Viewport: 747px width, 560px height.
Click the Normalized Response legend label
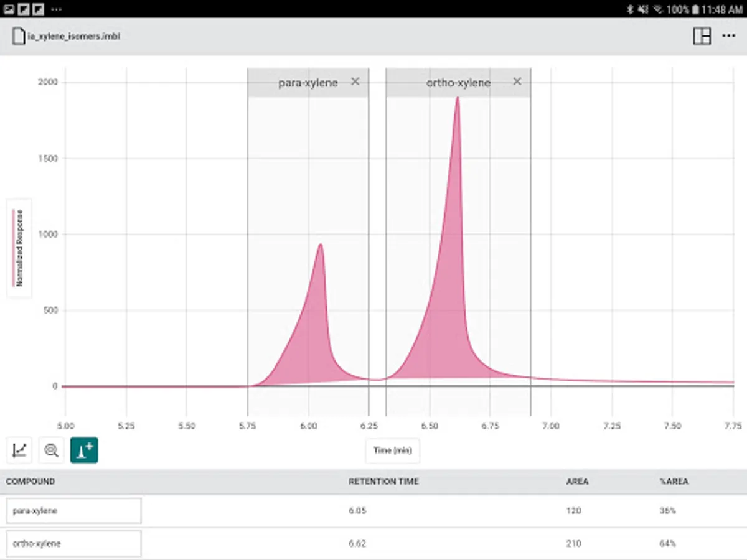(20, 248)
